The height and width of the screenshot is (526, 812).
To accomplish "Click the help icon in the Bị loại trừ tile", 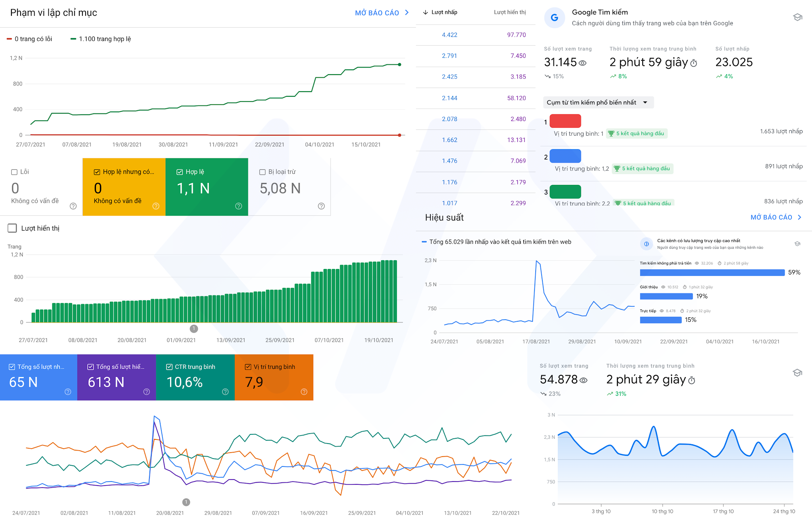I will 321,206.
